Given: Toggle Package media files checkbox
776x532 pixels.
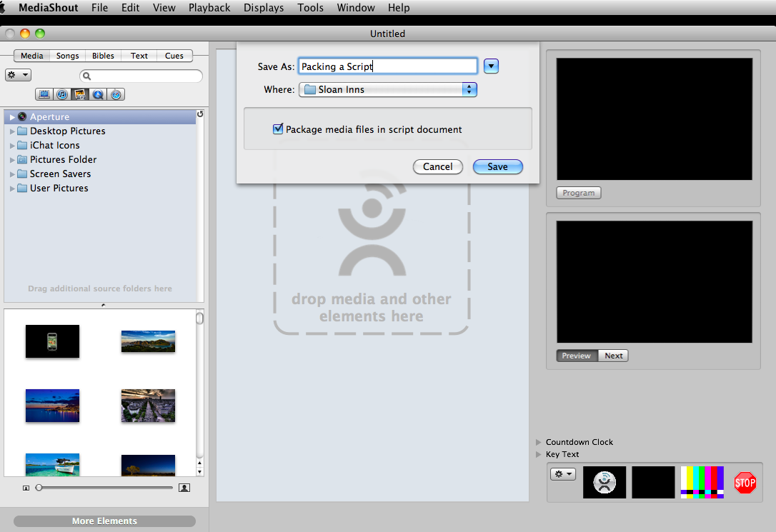Looking at the screenshot, I should click(278, 129).
